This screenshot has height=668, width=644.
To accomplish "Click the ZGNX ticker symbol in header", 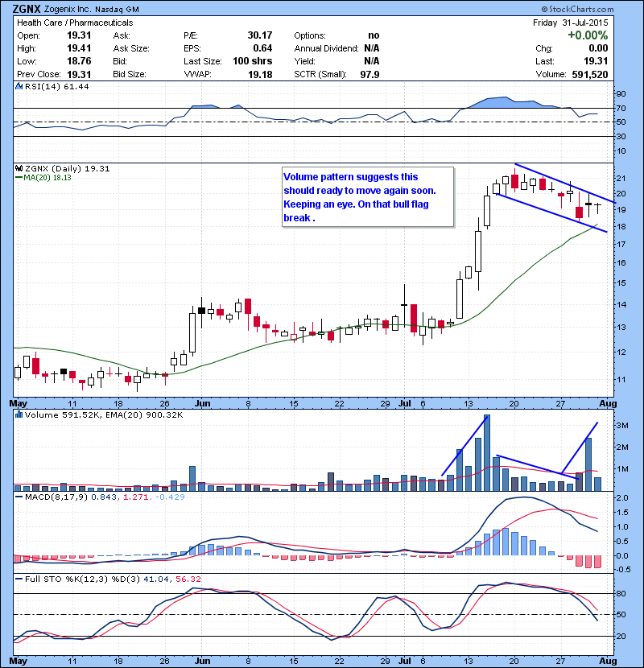I will [27, 9].
